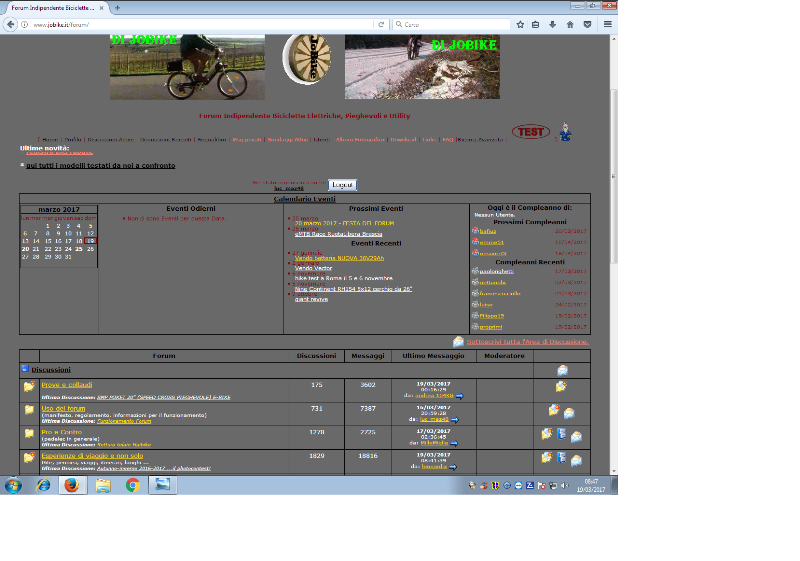Click new-post icon in Prove e collaudi row
The width and height of the screenshot is (800, 561).
(561, 387)
